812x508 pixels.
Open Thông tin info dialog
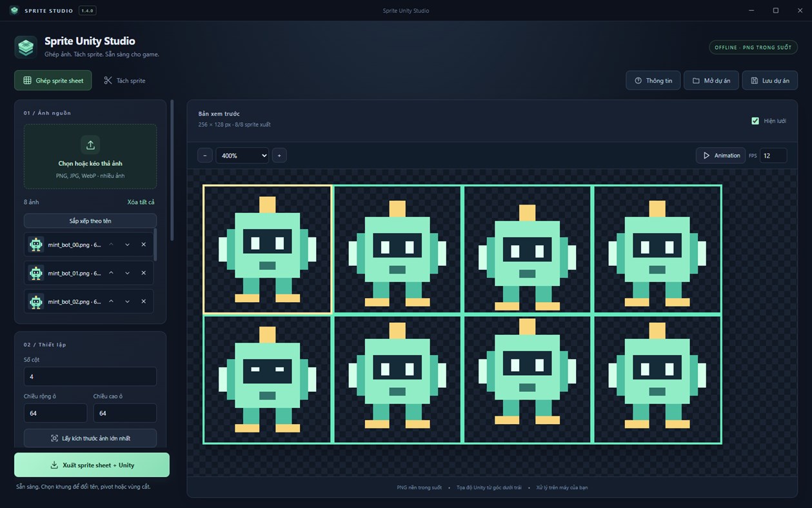pos(653,81)
